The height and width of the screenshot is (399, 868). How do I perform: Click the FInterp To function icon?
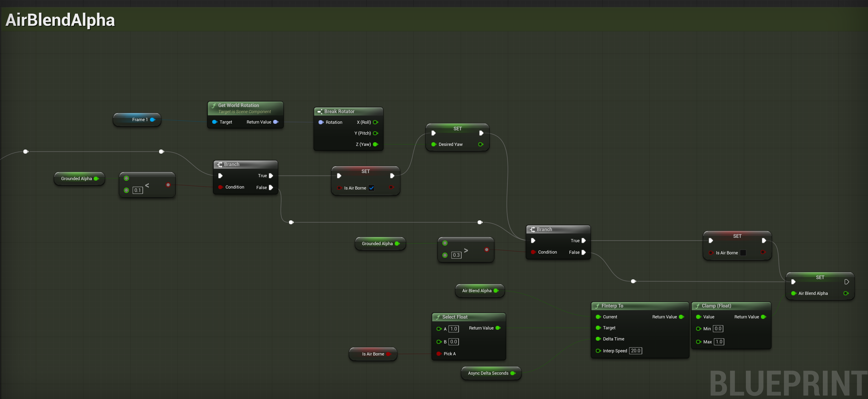click(x=597, y=306)
